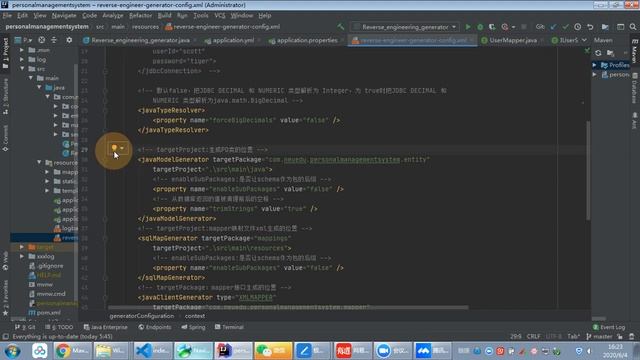Open the VCS menu
Screen dimensions: 640x360
(220, 16)
